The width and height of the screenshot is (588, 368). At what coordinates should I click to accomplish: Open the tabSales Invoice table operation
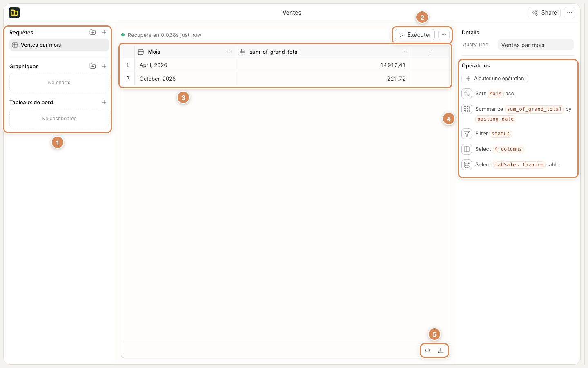tap(517, 165)
